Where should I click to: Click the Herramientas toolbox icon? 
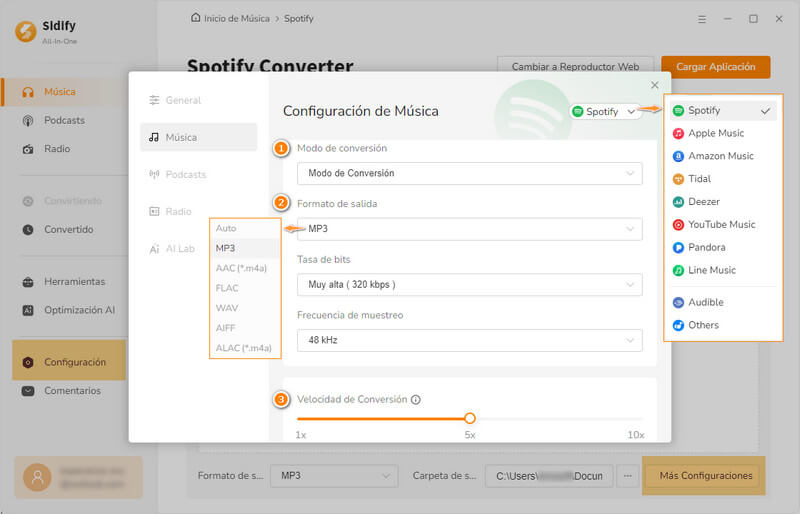pos(28,282)
